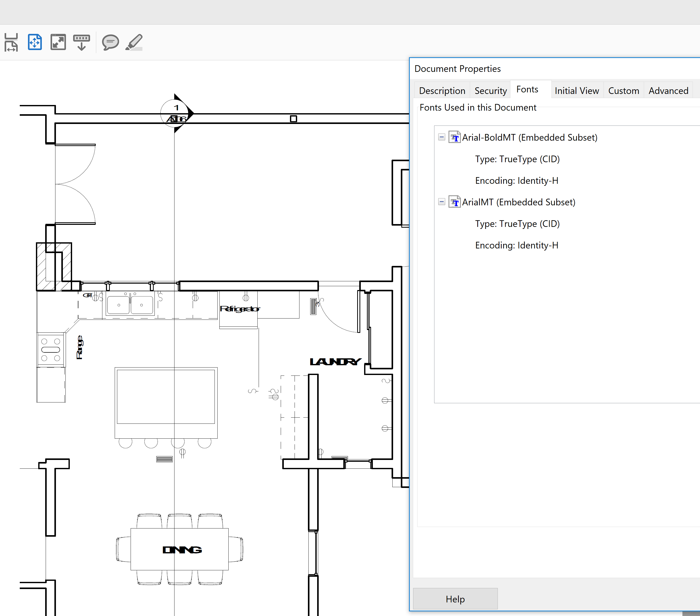Collapse the ArialMT font entry
This screenshot has width=700, height=616.
[441, 202]
